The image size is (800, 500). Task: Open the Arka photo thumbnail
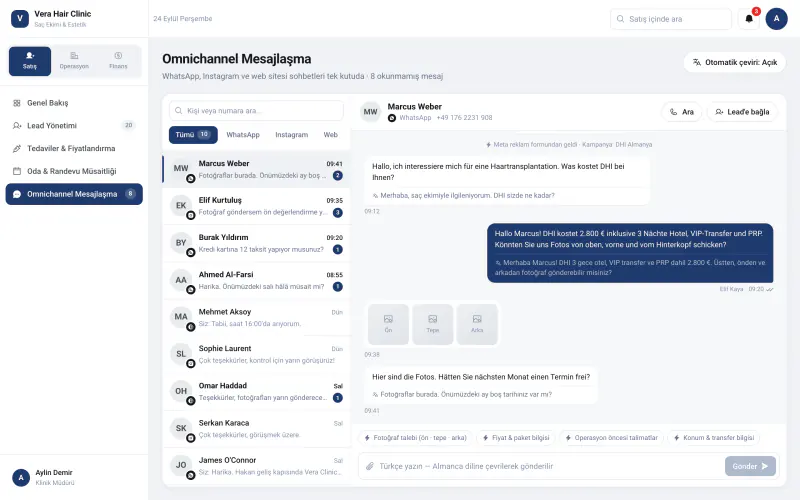pyautogui.click(x=477, y=324)
